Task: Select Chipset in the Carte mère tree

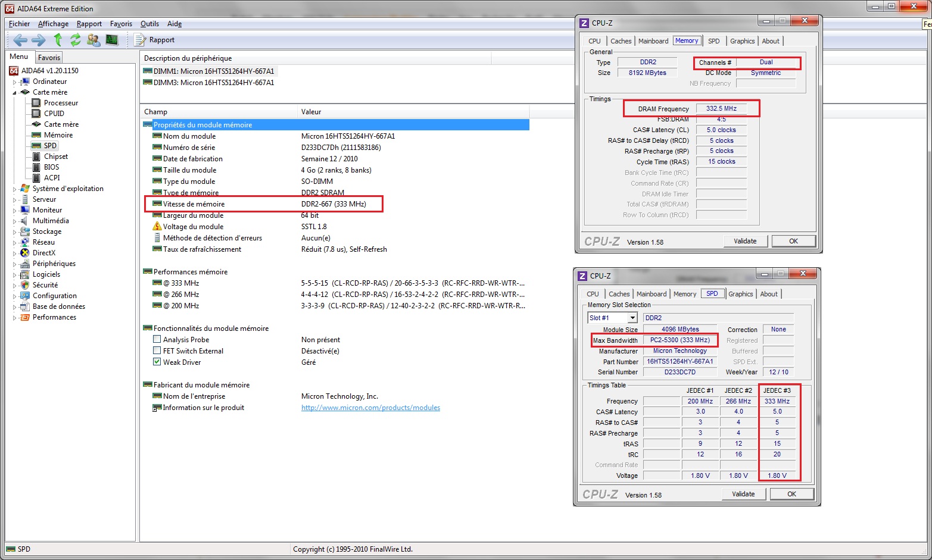Action: [x=55, y=157]
